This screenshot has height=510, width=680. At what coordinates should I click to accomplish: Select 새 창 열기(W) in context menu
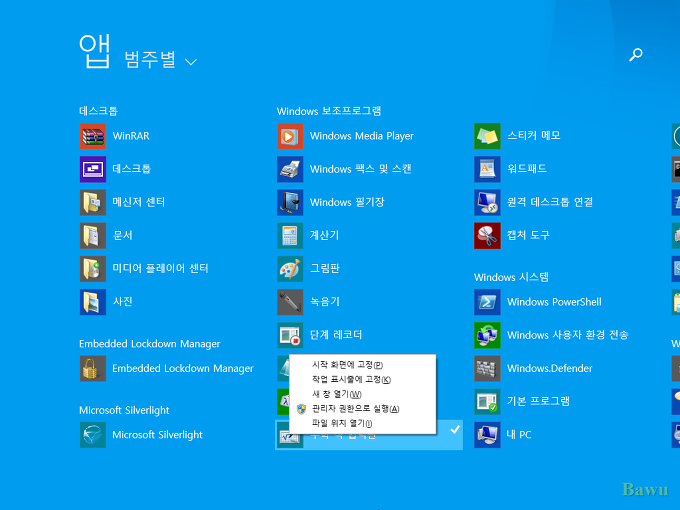[363, 394]
